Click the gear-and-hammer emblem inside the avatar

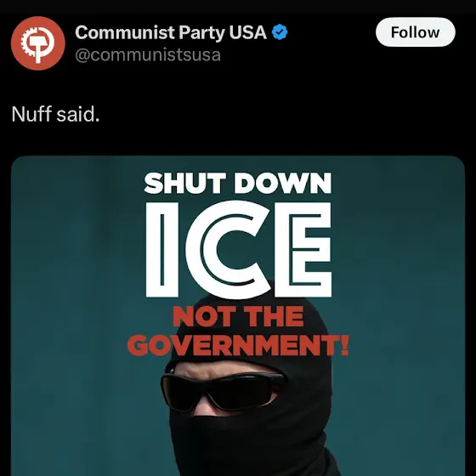[37, 43]
